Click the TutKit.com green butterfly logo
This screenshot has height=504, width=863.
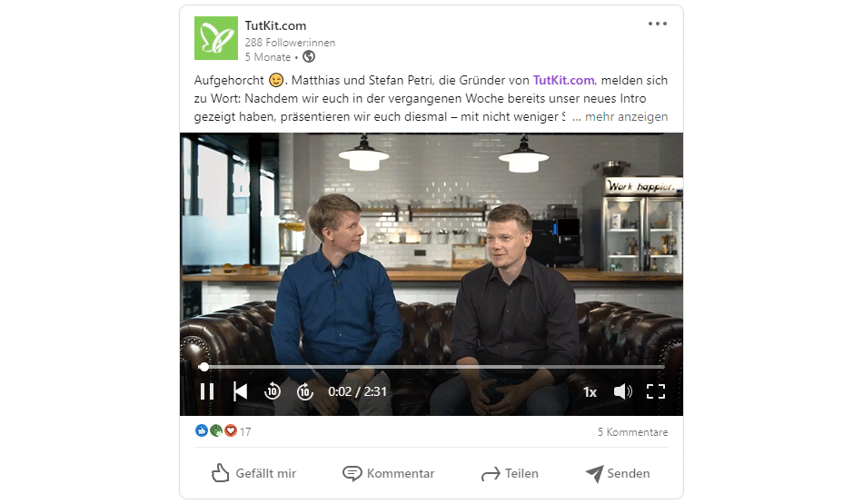point(216,38)
